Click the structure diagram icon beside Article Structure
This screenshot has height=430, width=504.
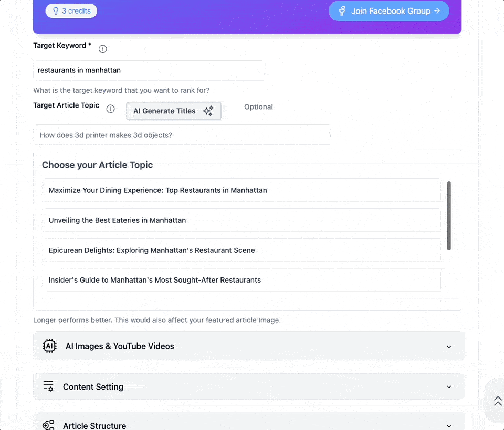[48, 425]
